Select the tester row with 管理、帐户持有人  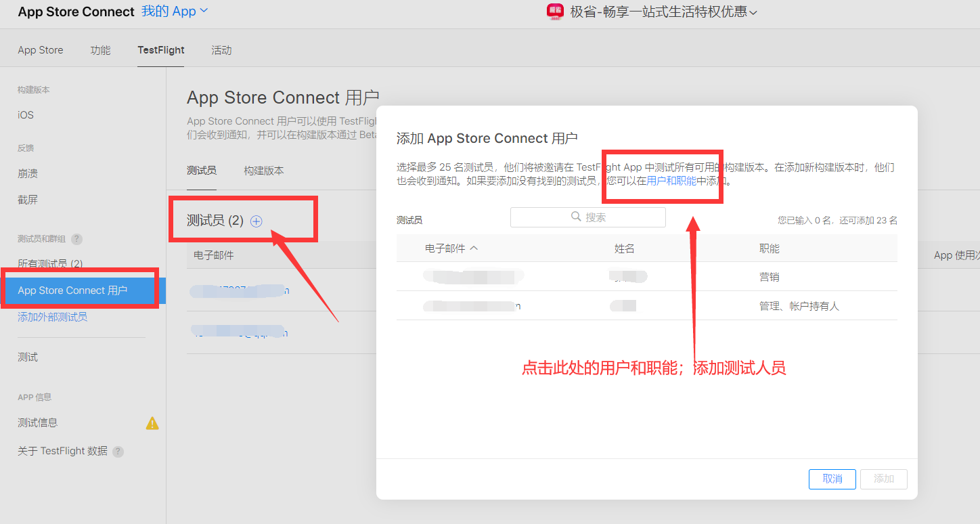pyautogui.click(x=647, y=306)
